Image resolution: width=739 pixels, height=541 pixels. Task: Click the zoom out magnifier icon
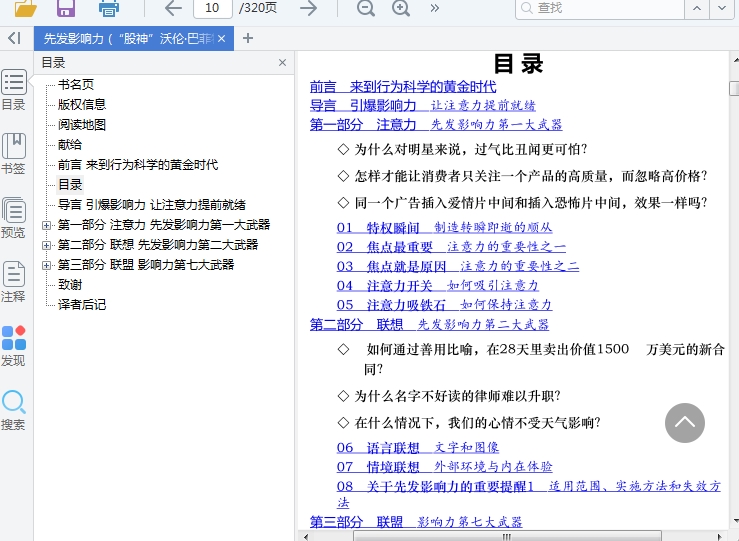(x=366, y=8)
